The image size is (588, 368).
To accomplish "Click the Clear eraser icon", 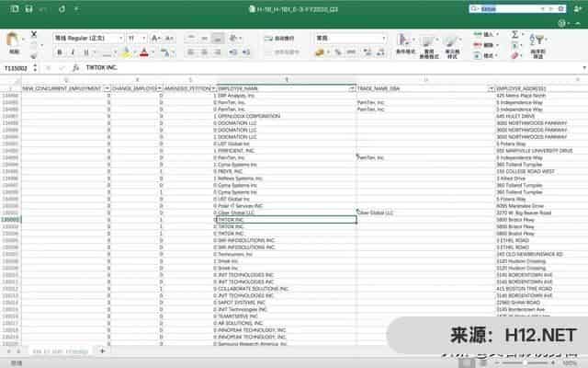I will (x=515, y=55).
